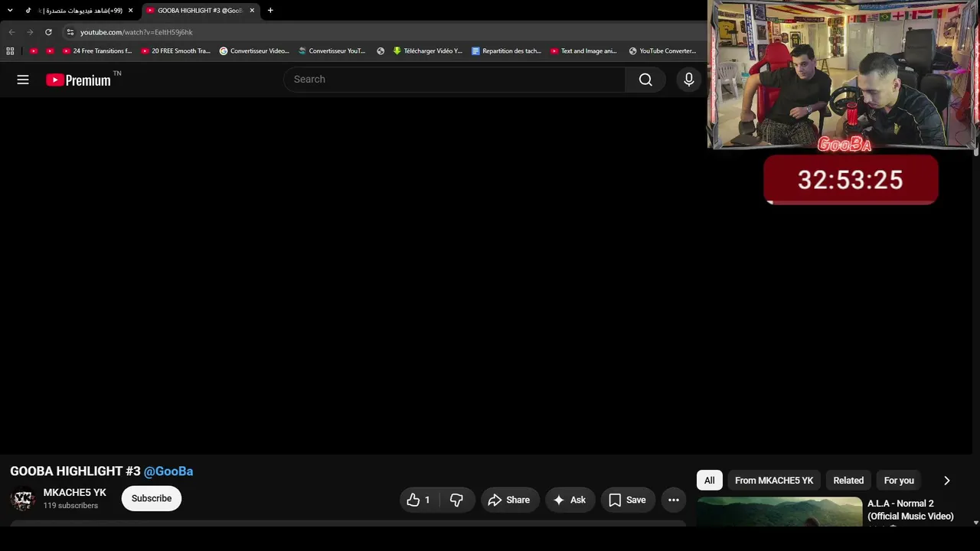The image size is (980, 551).
Task: Open the A.L.A - Normal 2 thumbnail
Action: [x=779, y=511]
